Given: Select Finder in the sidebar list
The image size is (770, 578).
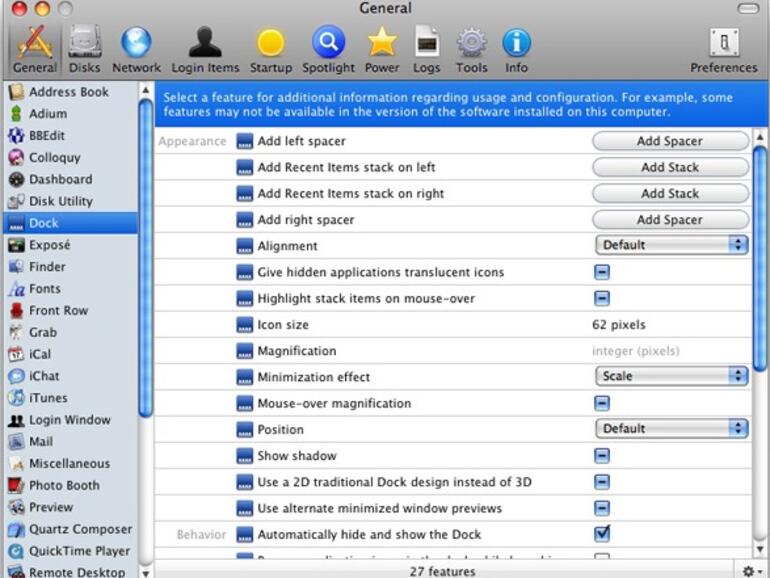Looking at the screenshot, I should pos(47,267).
